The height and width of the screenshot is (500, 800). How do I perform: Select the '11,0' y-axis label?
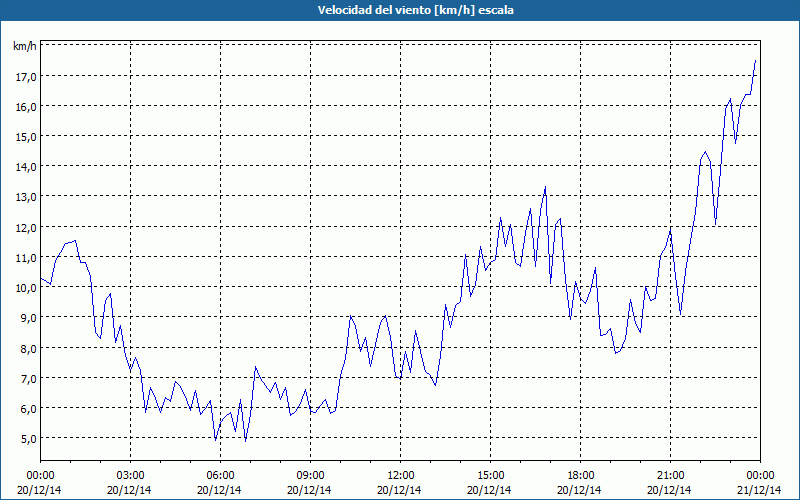point(26,258)
